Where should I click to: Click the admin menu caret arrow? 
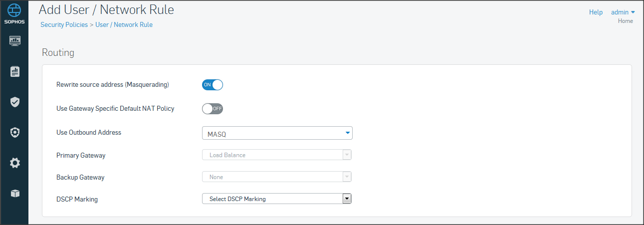pos(633,12)
